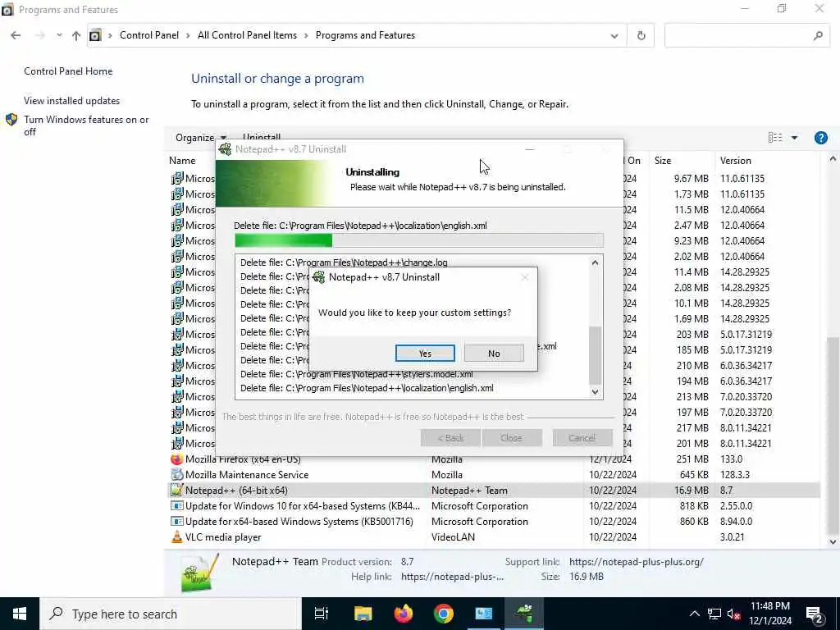840x630 pixels.
Task: Sort by the Size column header
Action: point(663,161)
